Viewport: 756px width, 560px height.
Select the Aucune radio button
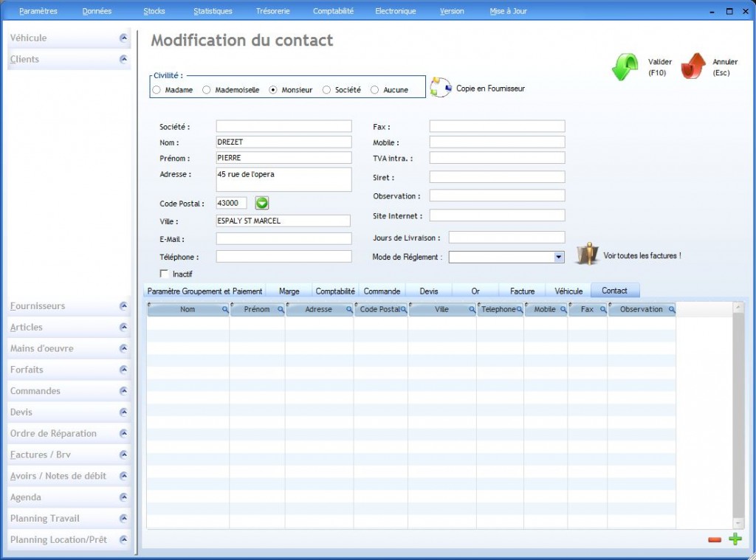point(374,89)
